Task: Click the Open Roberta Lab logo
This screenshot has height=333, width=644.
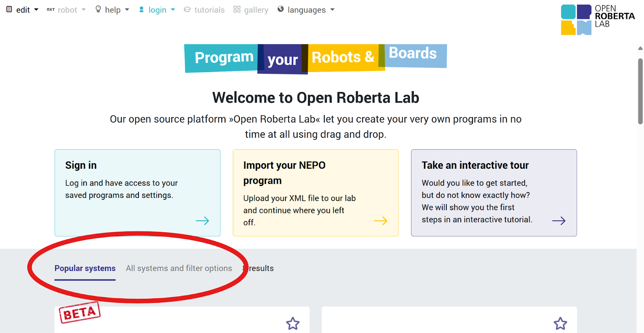Action: point(598,19)
